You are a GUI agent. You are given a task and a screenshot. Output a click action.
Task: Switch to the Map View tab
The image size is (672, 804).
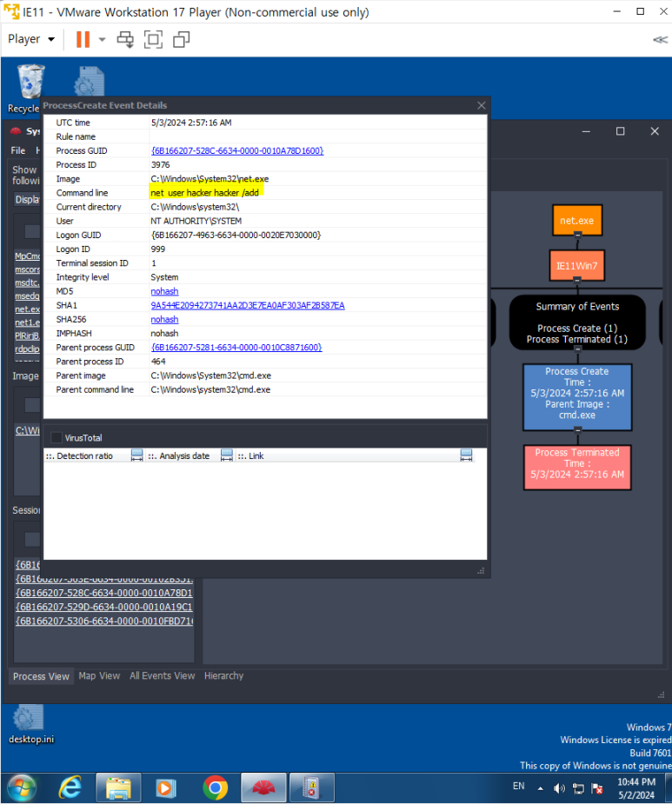[99, 676]
